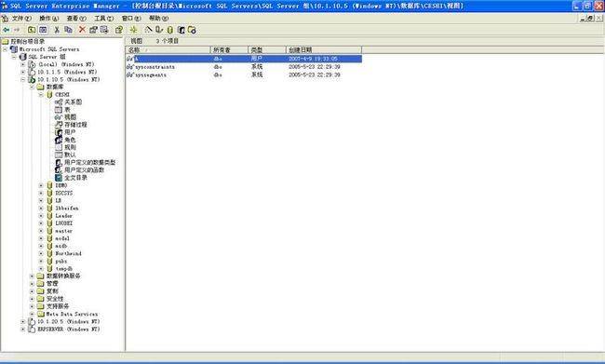
Task: Toggle the show/hide console tree icon
Action: coord(43,30)
